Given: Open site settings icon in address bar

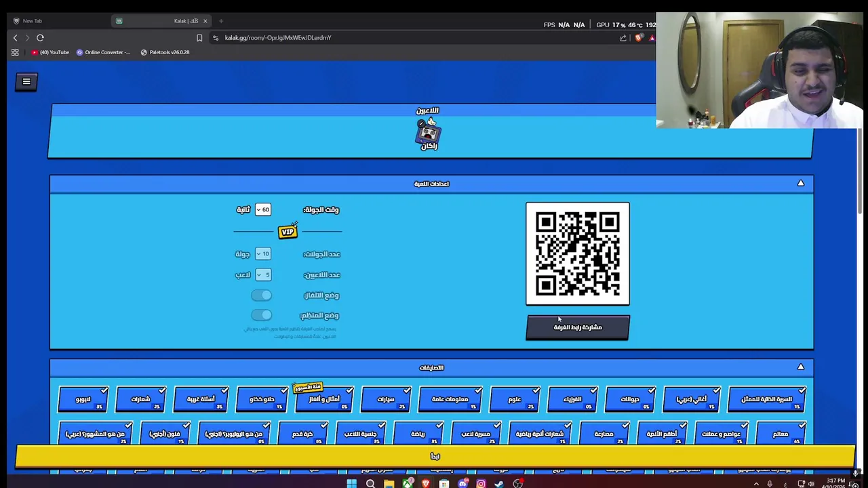Looking at the screenshot, I should click(x=215, y=38).
